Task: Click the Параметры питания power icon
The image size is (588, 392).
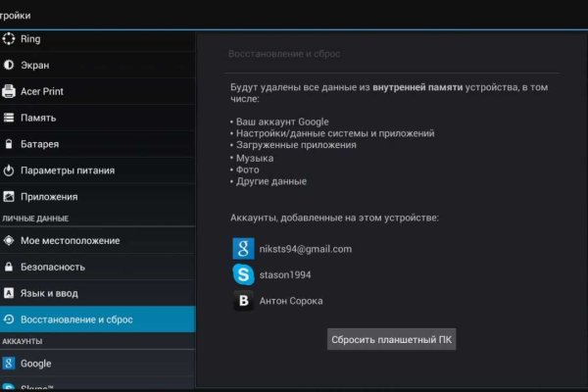Action: click(x=9, y=171)
